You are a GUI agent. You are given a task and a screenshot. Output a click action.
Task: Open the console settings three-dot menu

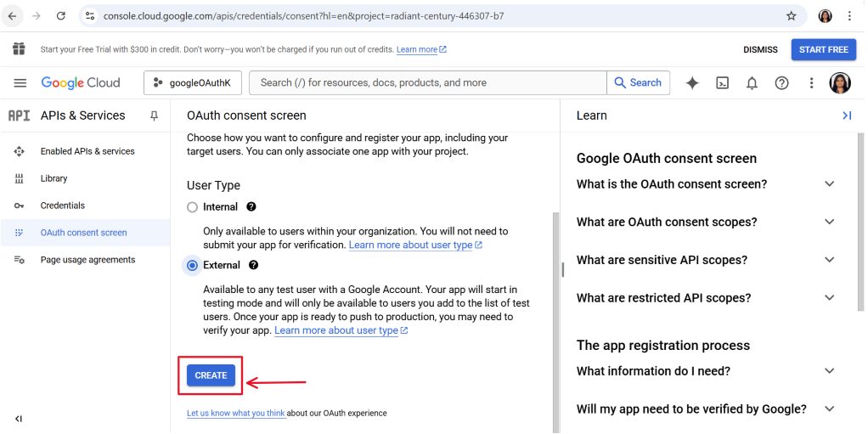click(x=811, y=83)
